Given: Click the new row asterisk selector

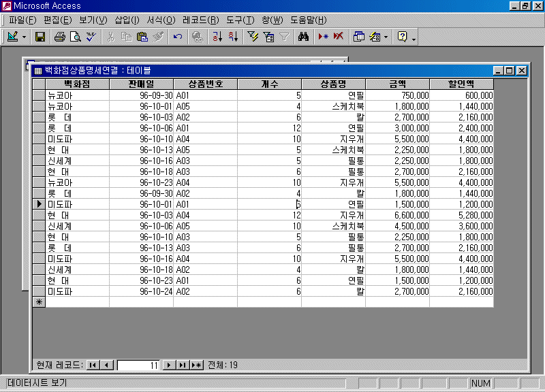Looking at the screenshot, I should [39, 302].
